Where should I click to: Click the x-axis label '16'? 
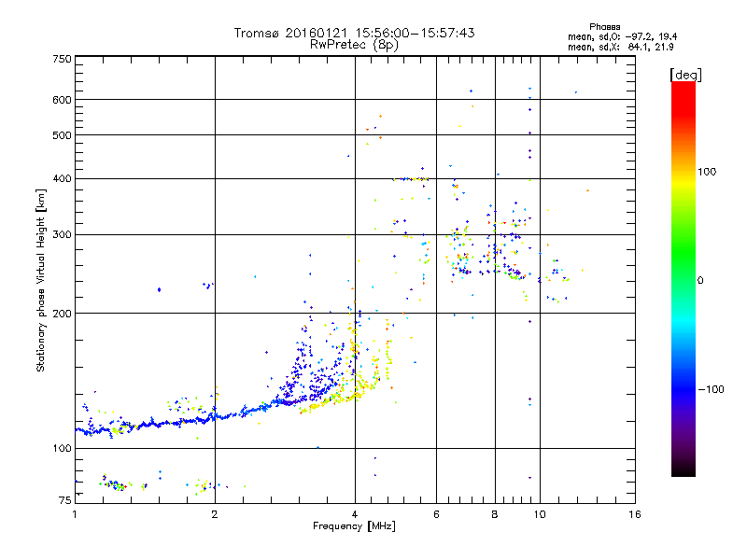click(x=635, y=514)
